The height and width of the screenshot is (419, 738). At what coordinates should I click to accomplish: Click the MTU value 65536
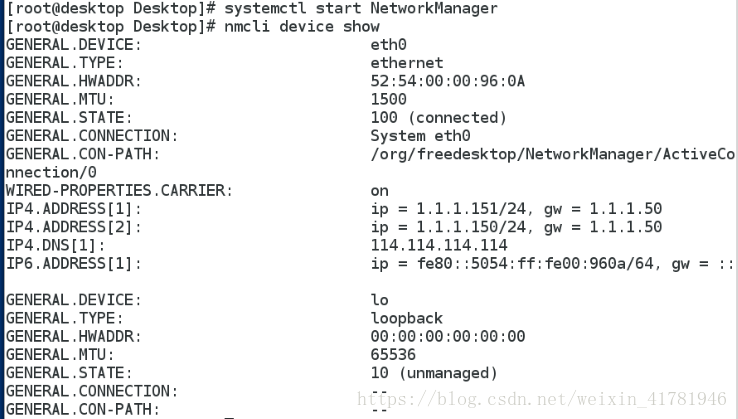393,355
